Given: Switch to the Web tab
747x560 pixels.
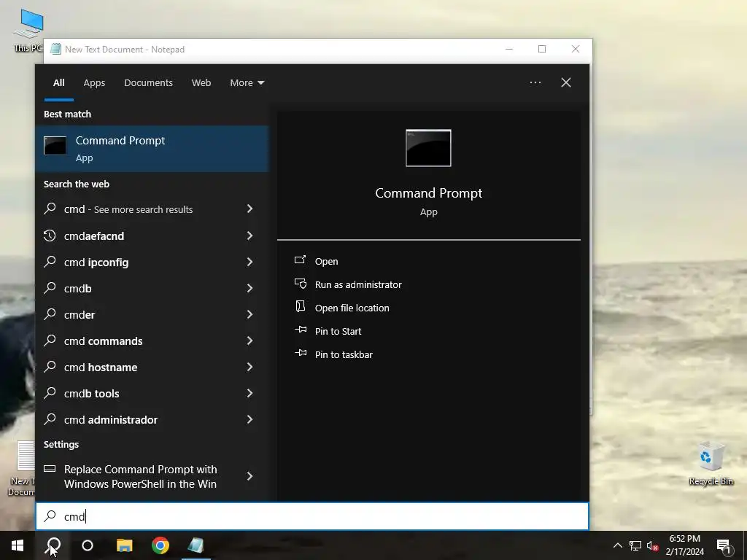Looking at the screenshot, I should coord(201,83).
